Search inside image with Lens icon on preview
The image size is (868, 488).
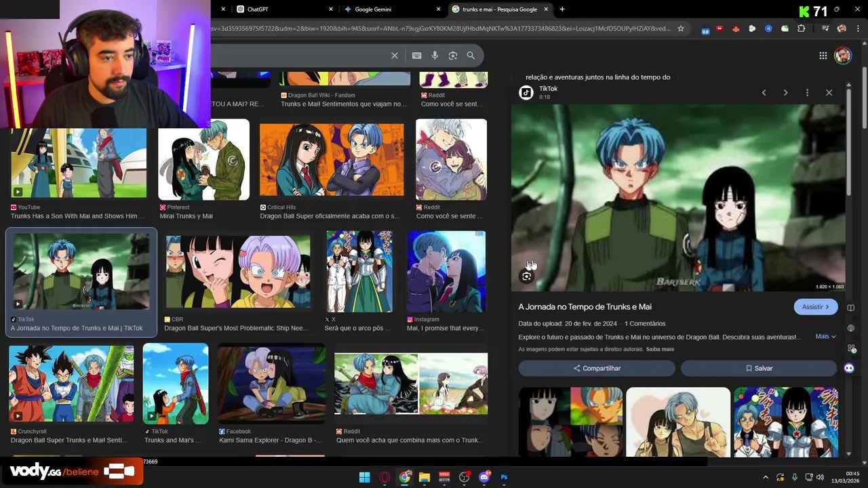pos(527,277)
